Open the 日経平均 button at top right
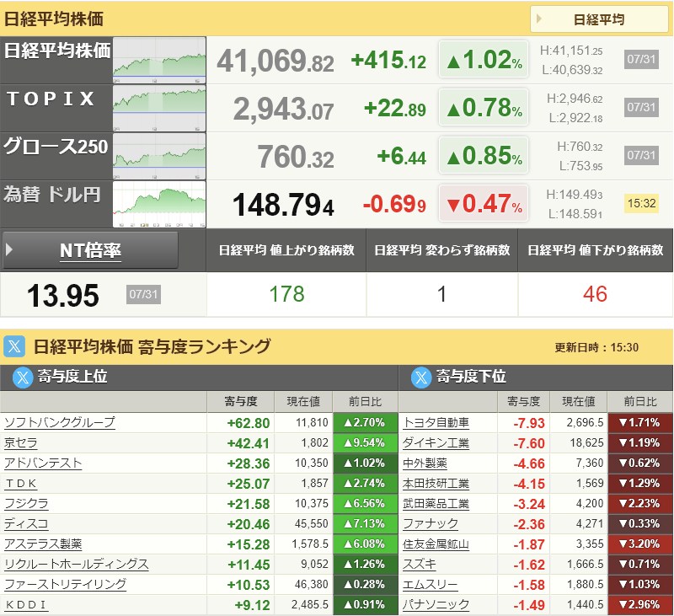 click(x=599, y=19)
